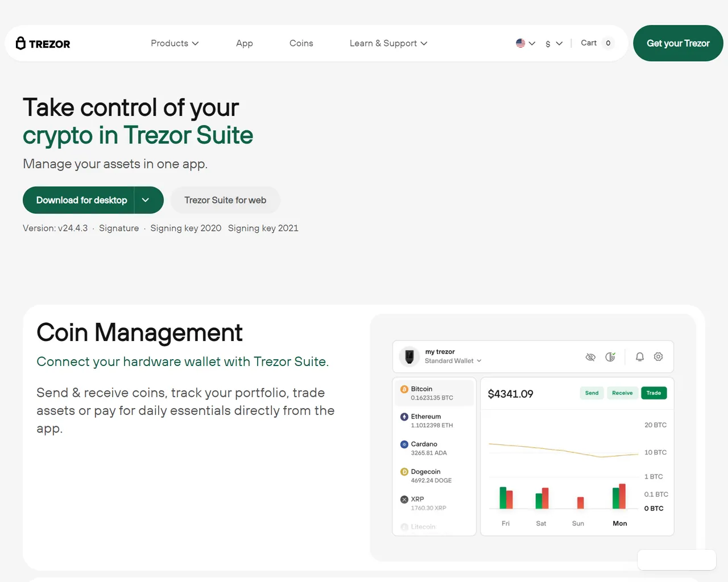The image size is (728, 582).
Task: Click the Ethereum coin icon
Action: coord(404,417)
